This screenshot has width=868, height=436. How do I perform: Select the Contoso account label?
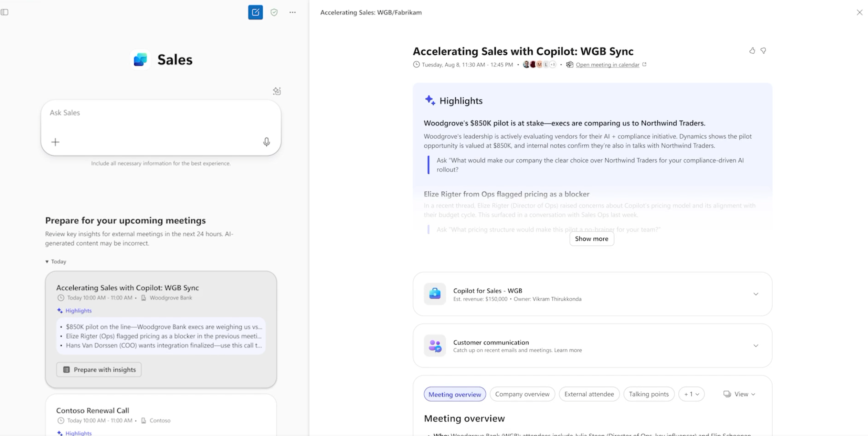click(160, 421)
